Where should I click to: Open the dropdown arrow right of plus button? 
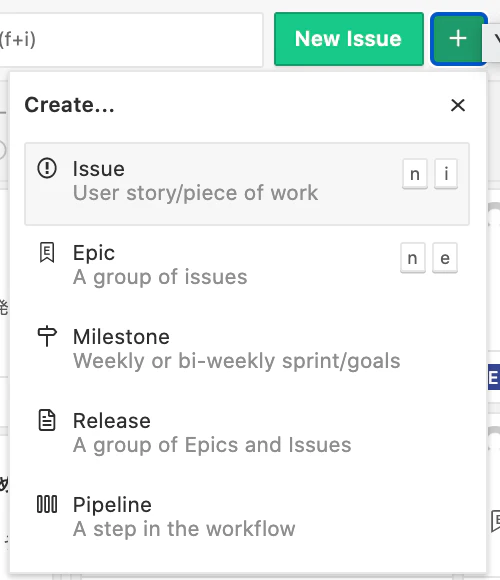point(494,39)
